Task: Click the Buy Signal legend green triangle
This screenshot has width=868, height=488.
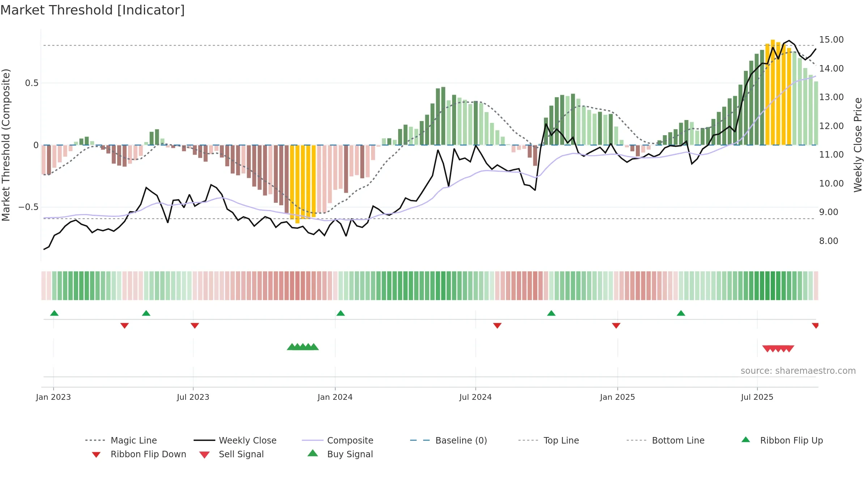Action: click(x=312, y=453)
